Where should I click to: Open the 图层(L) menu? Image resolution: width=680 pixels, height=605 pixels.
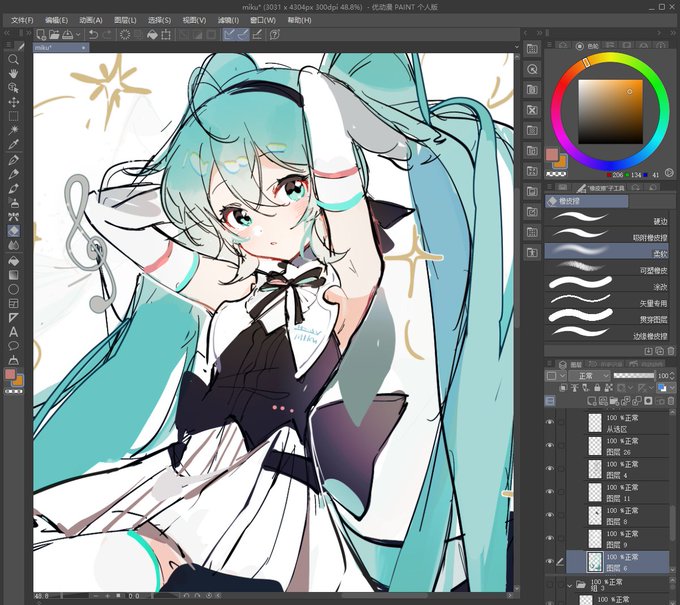pos(125,20)
